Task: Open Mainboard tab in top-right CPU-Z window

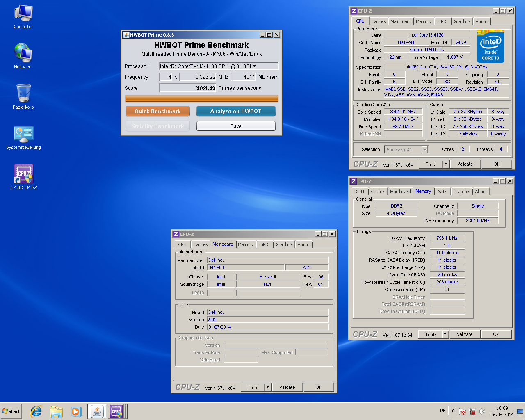Action: click(x=401, y=21)
